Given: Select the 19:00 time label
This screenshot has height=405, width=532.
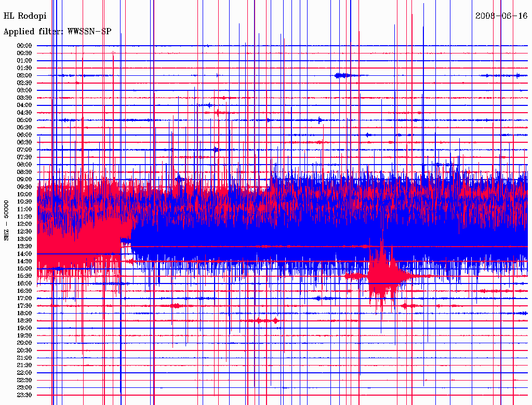Looking at the screenshot, I should [x=24, y=328].
